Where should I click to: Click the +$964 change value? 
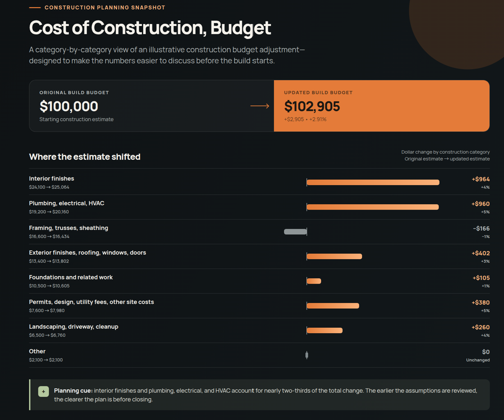coord(480,179)
